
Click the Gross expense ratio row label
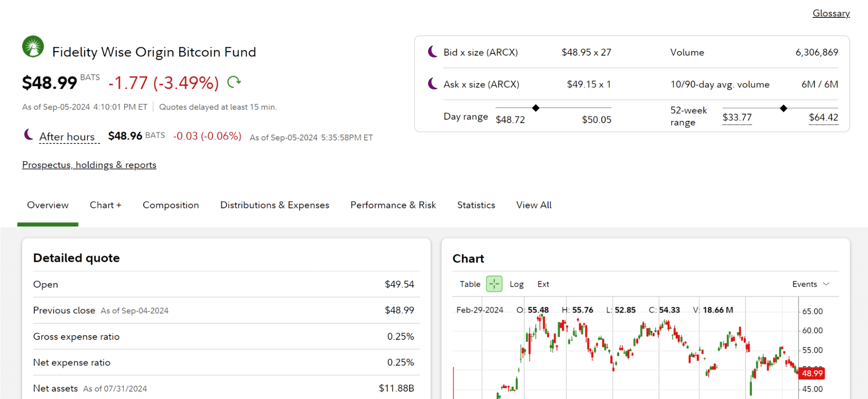(x=76, y=336)
